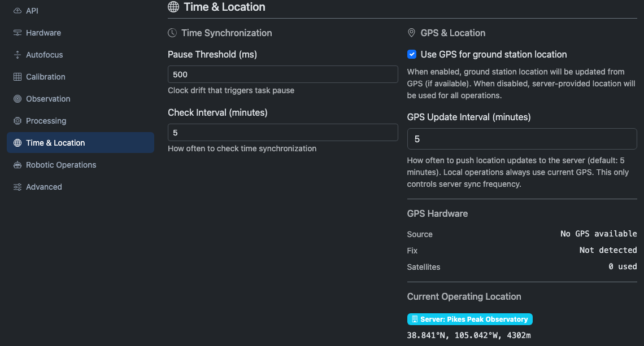Image resolution: width=644 pixels, height=346 pixels.
Task: Click the Hardware sidebar icon
Action: 18,33
